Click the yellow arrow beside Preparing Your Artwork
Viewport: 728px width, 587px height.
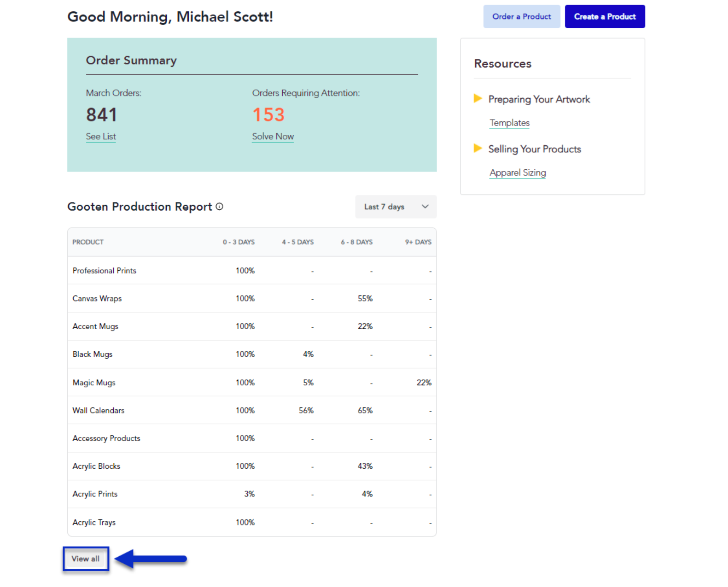point(478,99)
